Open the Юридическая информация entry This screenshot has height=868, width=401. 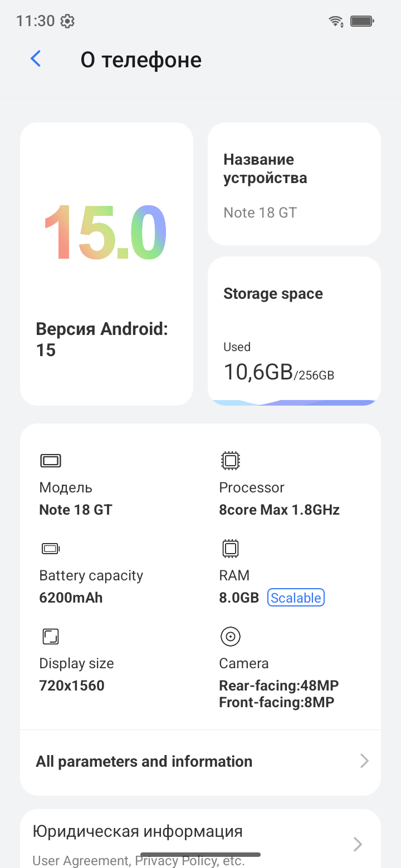[x=138, y=832]
